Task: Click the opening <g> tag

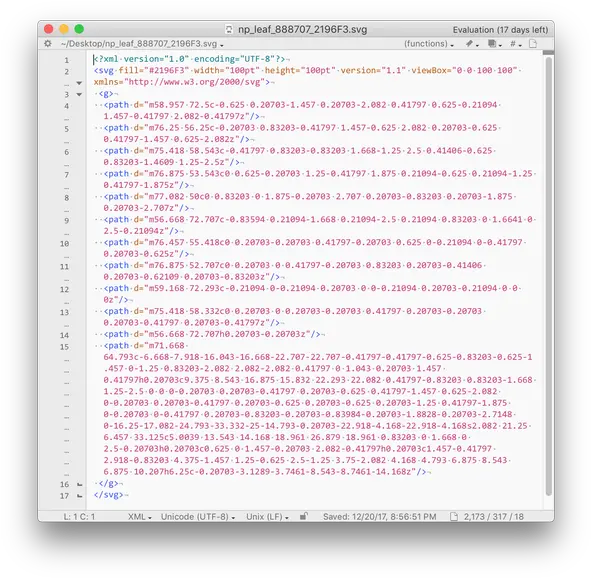Action: point(106,93)
